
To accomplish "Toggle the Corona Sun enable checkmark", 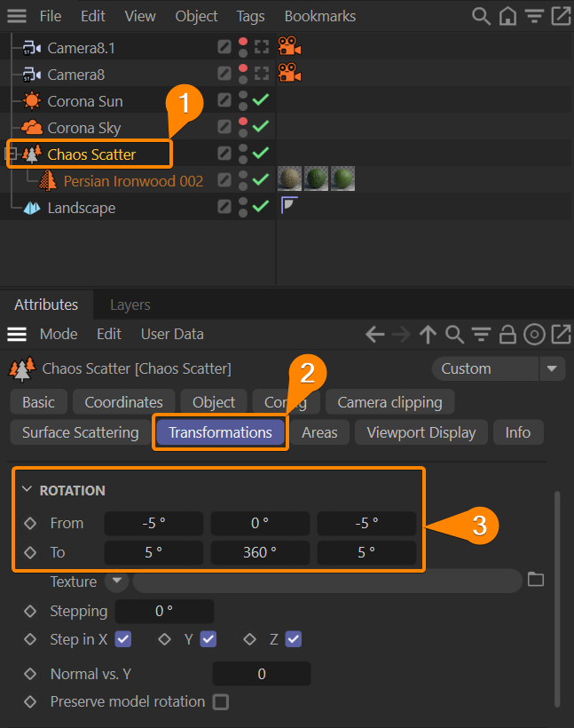I will tap(261, 99).
